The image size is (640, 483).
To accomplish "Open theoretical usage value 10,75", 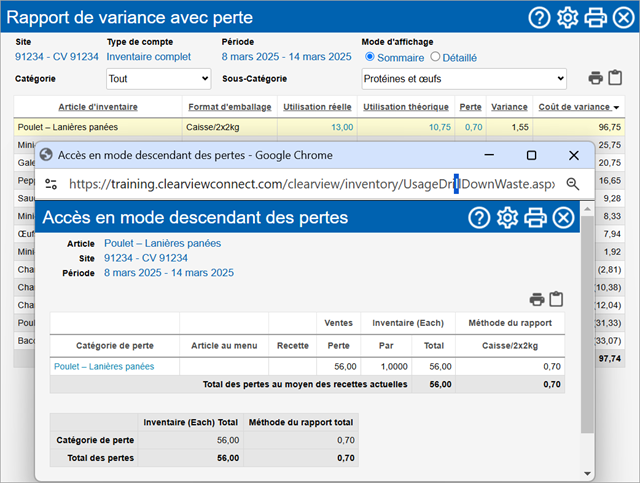I will click(x=440, y=127).
